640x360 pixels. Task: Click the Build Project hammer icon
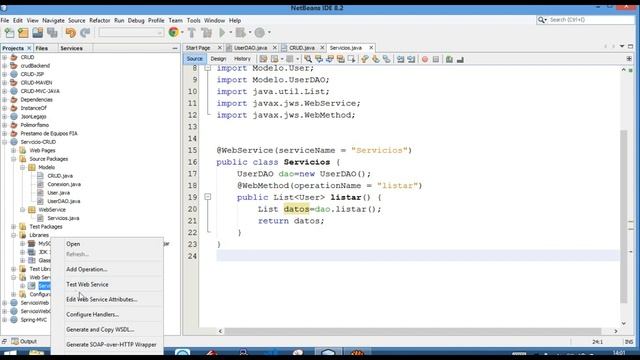click(192, 33)
